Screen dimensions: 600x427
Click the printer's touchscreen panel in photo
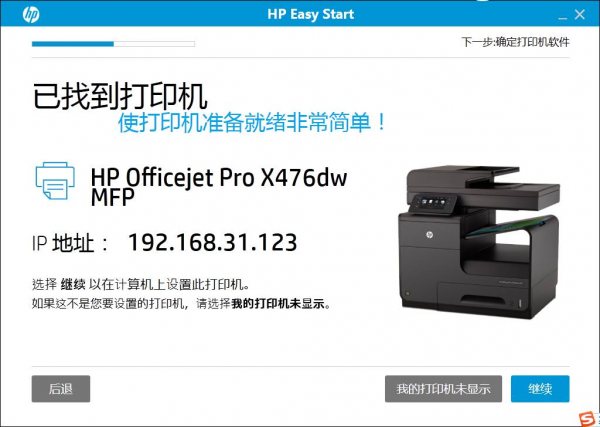[x=433, y=203]
